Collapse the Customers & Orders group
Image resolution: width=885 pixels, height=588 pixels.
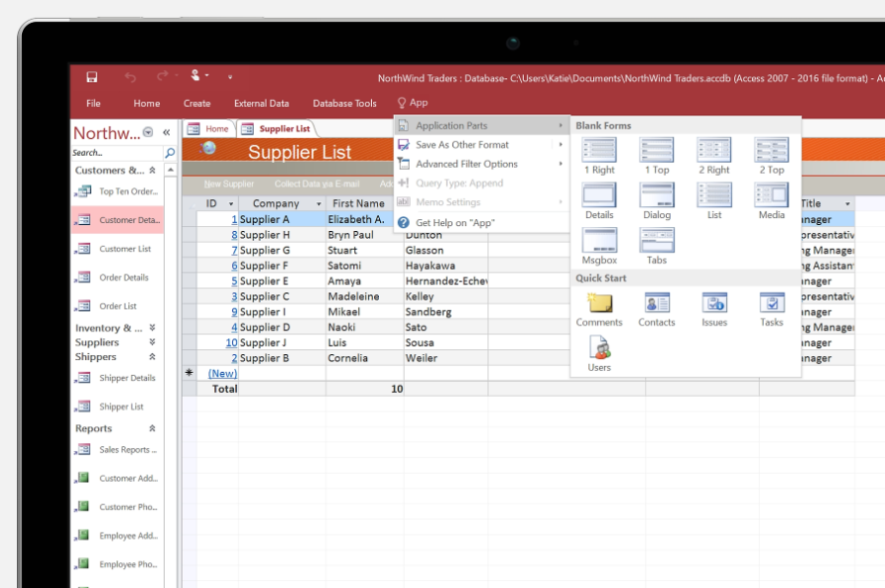pyautogui.click(x=152, y=170)
